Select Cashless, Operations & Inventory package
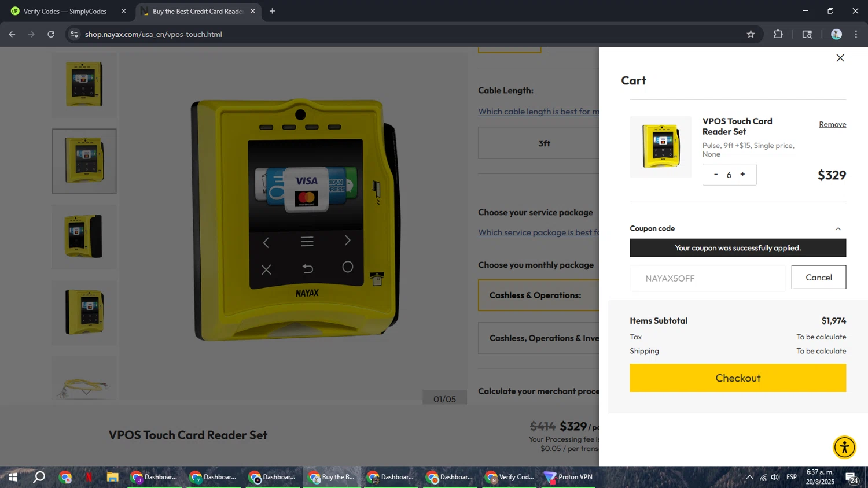The height and width of the screenshot is (488, 868). tap(539, 338)
